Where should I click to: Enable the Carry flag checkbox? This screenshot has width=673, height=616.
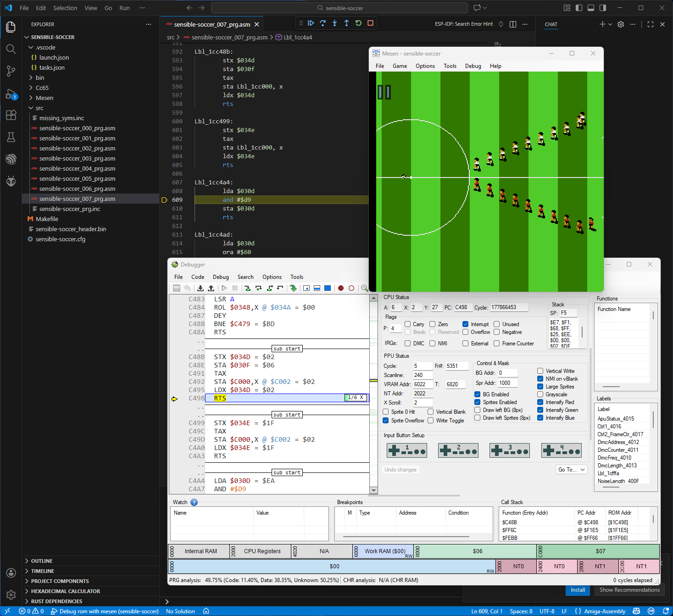pos(407,324)
